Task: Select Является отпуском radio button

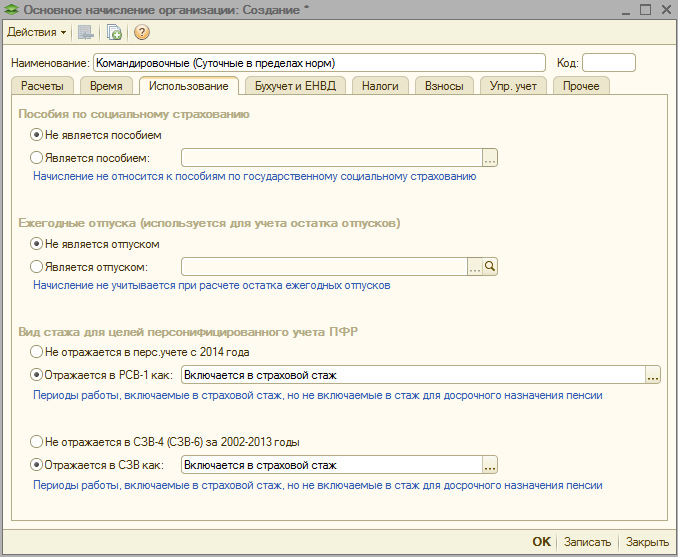Action: [37, 267]
